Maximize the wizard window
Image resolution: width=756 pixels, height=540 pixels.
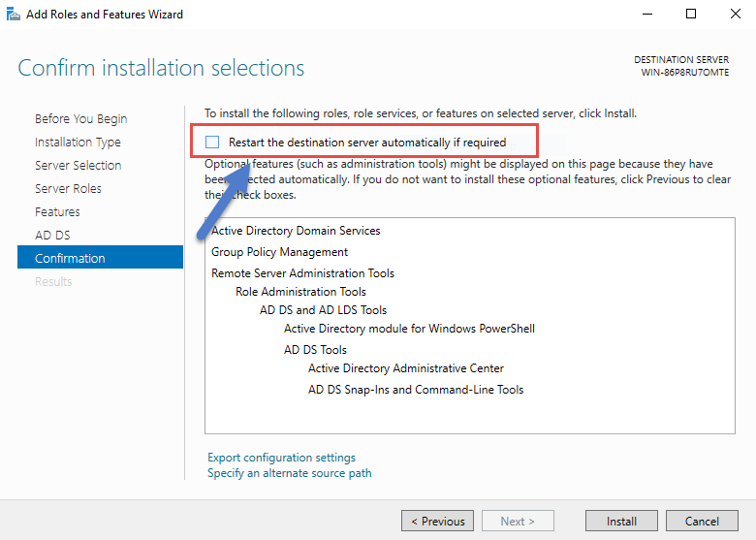pos(691,14)
